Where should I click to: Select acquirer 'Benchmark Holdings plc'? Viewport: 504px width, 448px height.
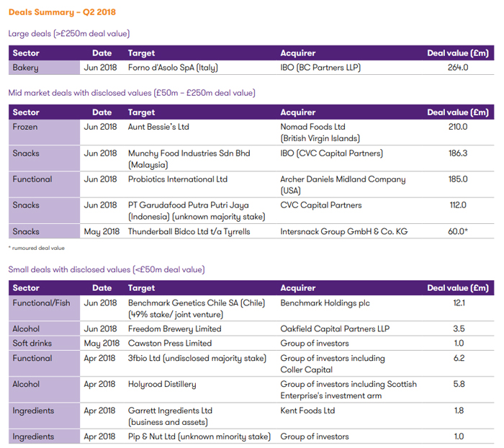(325, 303)
